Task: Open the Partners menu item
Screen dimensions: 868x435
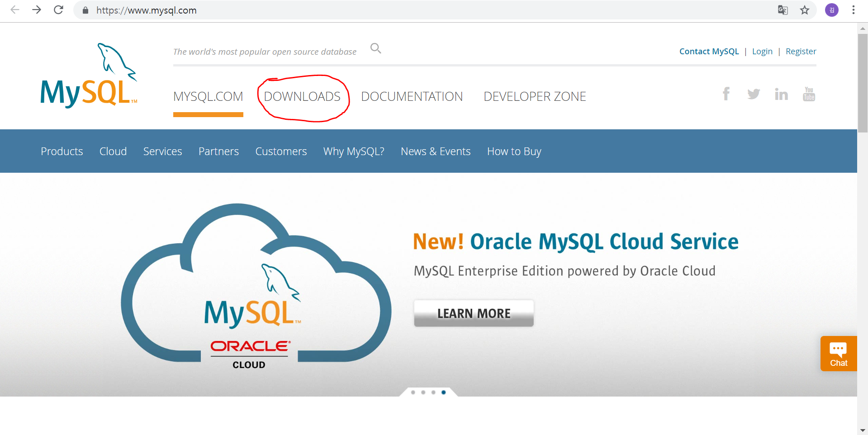Action: tap(219, 151)
